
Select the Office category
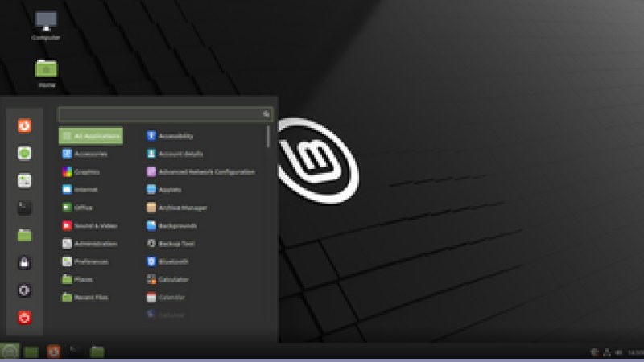click(91, 208)
